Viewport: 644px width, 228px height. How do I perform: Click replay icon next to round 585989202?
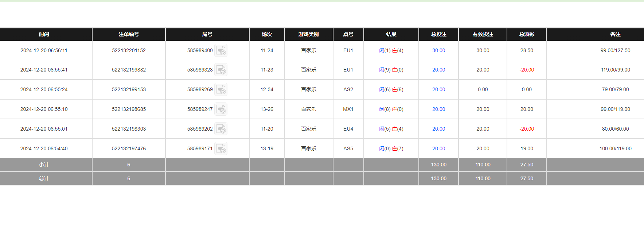[x=221, y=129]
